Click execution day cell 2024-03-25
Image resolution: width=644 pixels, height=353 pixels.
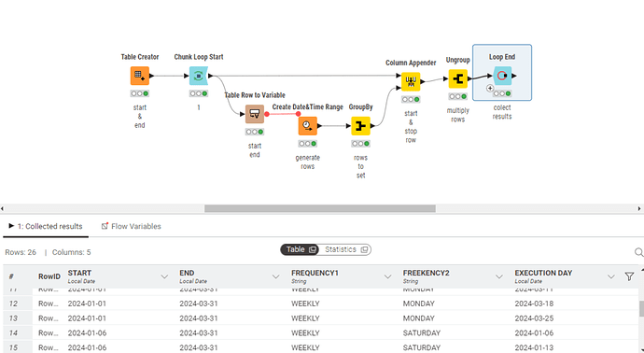[x=534, y=318]
